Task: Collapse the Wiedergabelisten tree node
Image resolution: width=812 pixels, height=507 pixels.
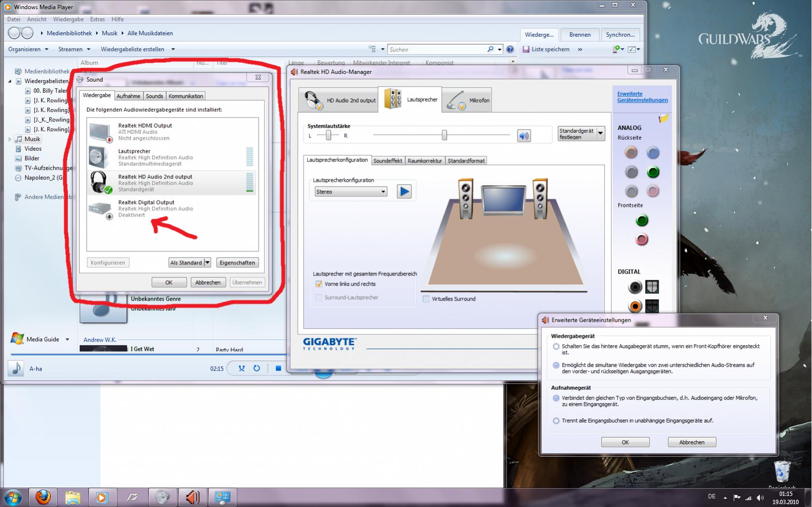Action: (10, 81)
